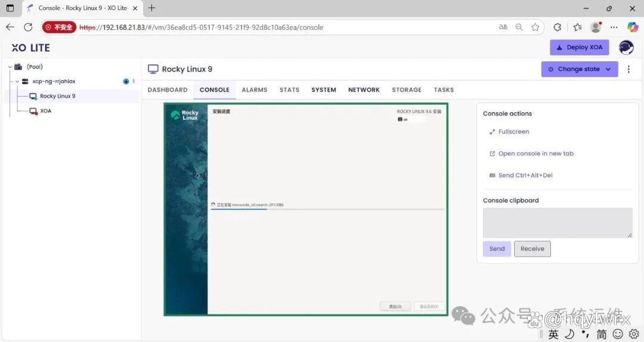
Task: Click the Rocky Linux logo in console
Action: click(x=184, y=115)
